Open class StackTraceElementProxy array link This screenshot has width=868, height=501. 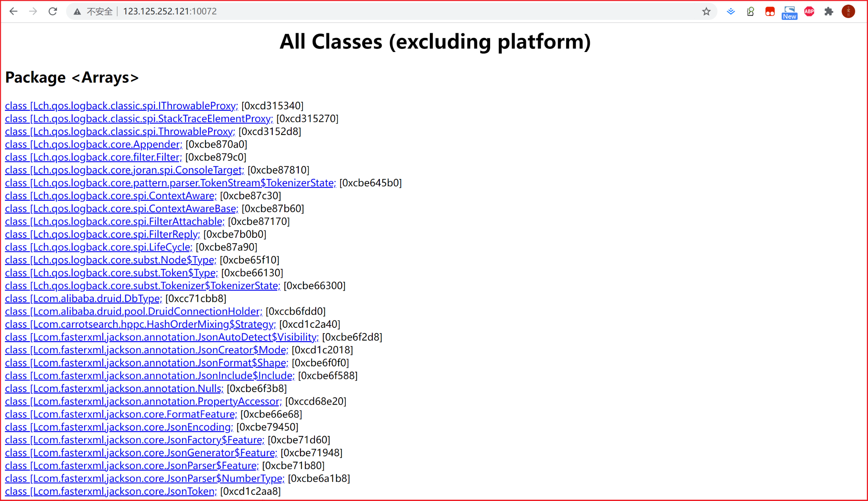tap(139, 119)
